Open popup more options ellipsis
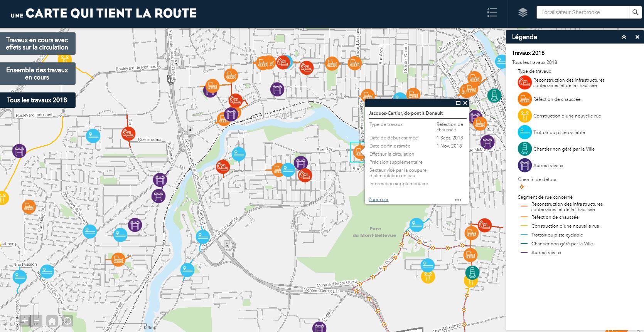 click(458, 200)
